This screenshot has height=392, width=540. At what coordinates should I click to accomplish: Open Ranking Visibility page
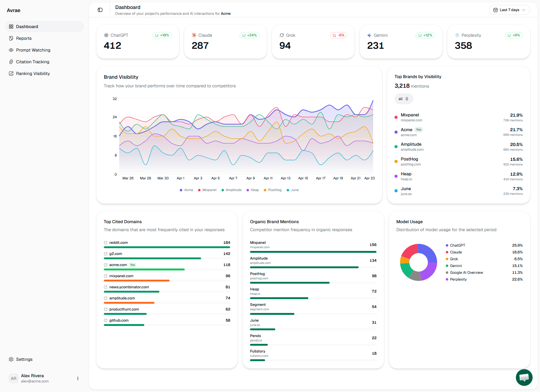44,73
